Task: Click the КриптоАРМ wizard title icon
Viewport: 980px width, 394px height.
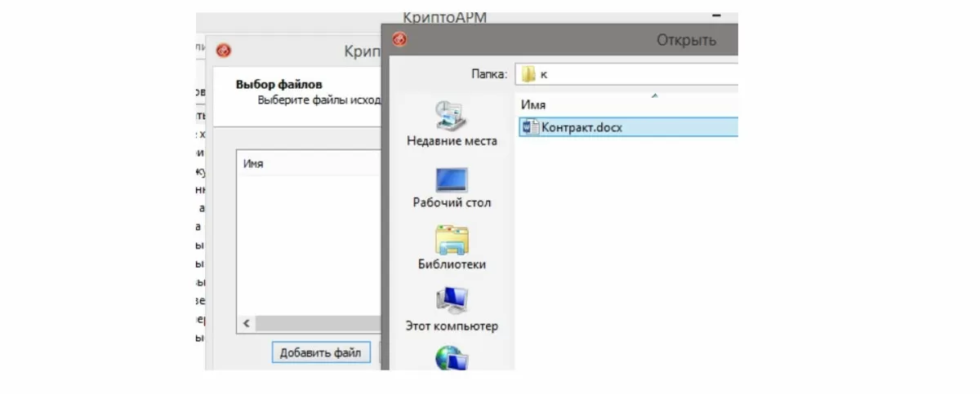Action: (223, 51)
